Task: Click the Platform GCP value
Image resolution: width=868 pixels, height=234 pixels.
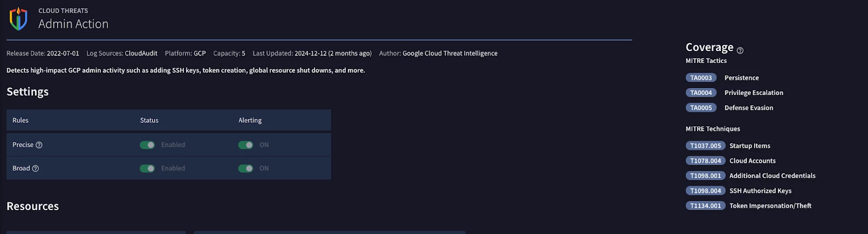Action: [x=200, y=53]
